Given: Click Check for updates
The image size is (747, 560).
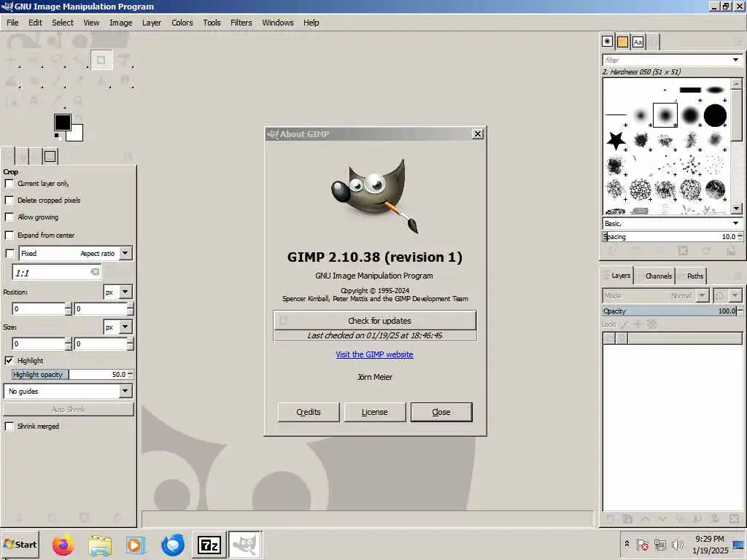Looking at the screenshot, I should [375, 321].
